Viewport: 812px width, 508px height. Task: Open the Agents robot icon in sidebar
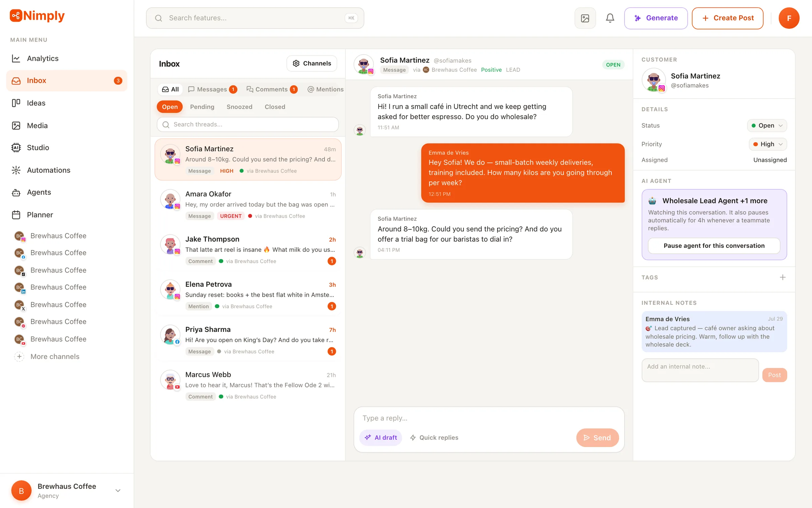click(x=16, y=192)
